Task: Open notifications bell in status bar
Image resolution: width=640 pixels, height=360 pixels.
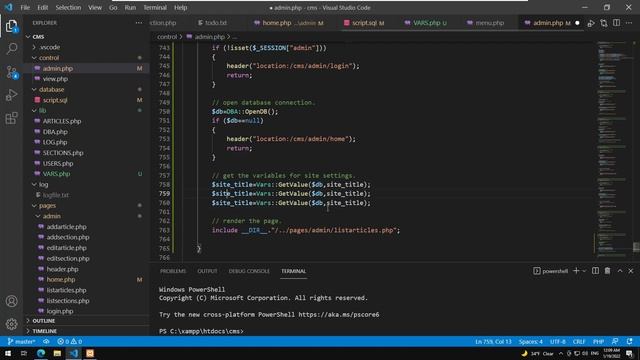Action: pyautogui.click(x=629, y=341)
